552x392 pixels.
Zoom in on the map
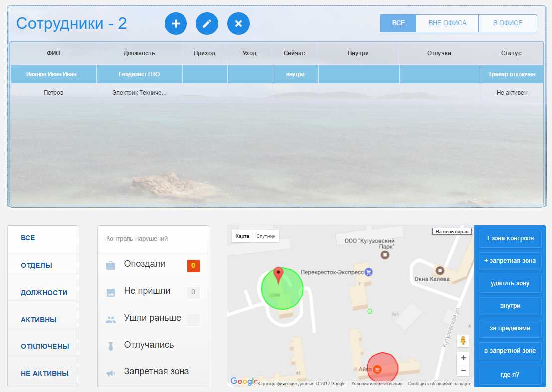pos(463,358)
